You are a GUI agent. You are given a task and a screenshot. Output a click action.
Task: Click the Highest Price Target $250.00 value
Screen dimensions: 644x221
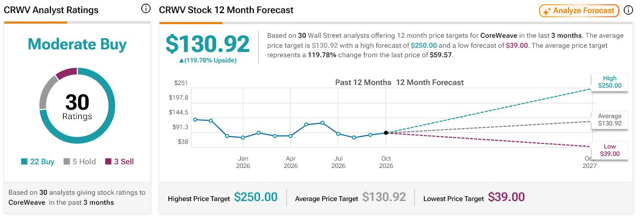click(x=256, y=197)
